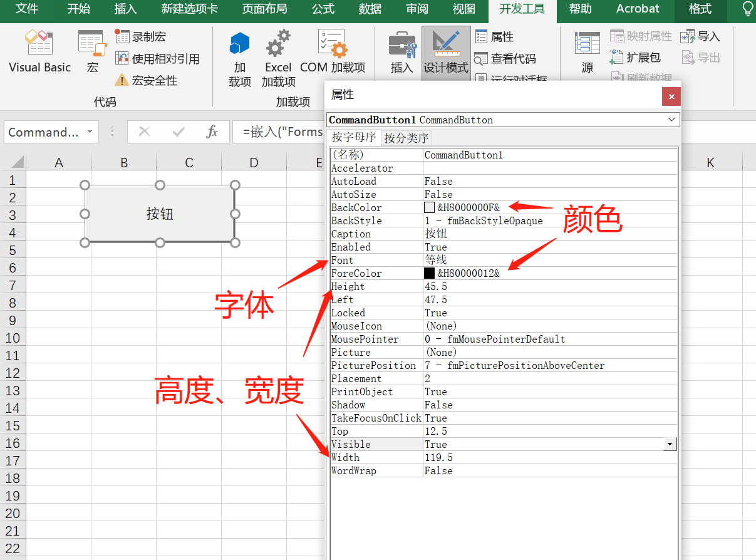Switch to the 按分类序 tab
The height and width of the screenshot is (560, 756).
(x=405, y=137)
